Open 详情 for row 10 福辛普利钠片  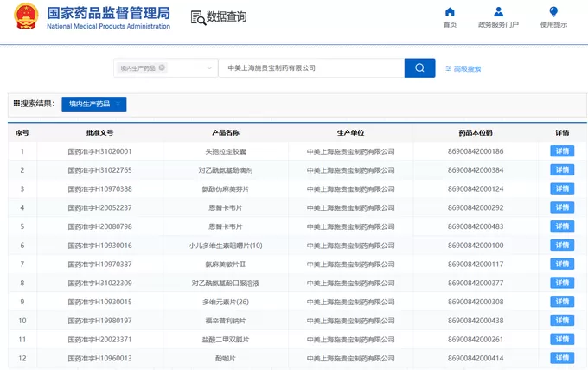click(x=562, y=320)
